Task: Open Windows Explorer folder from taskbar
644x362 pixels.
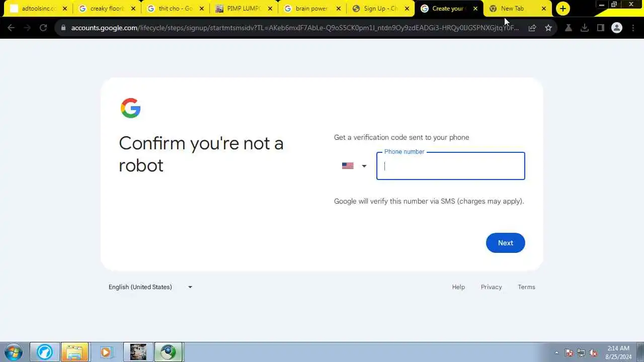Action: [74, 352]
